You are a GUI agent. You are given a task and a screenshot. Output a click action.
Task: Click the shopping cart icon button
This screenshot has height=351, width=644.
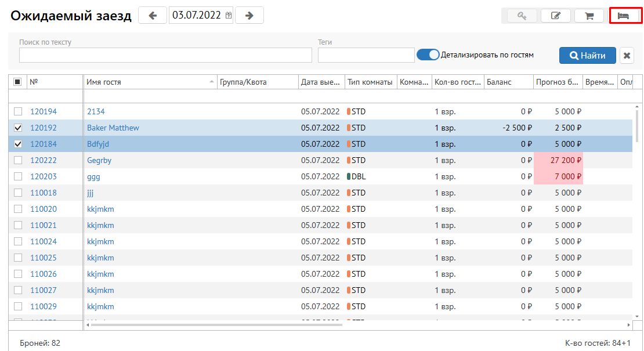[589, 16]
